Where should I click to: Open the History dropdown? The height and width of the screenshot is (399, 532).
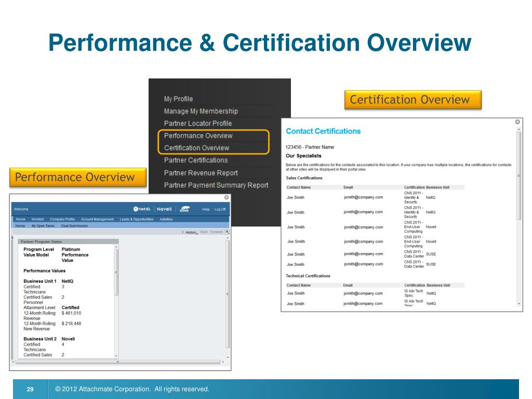tap(191, 232)
